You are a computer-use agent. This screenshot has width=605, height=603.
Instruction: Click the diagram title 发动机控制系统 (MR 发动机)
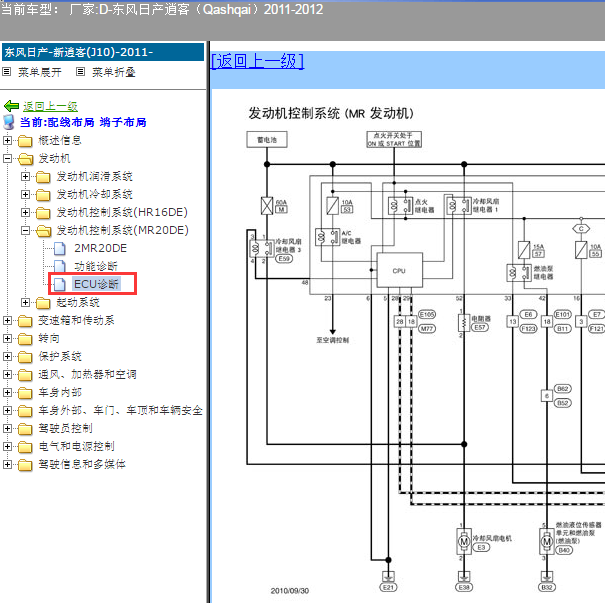[331, 113]
